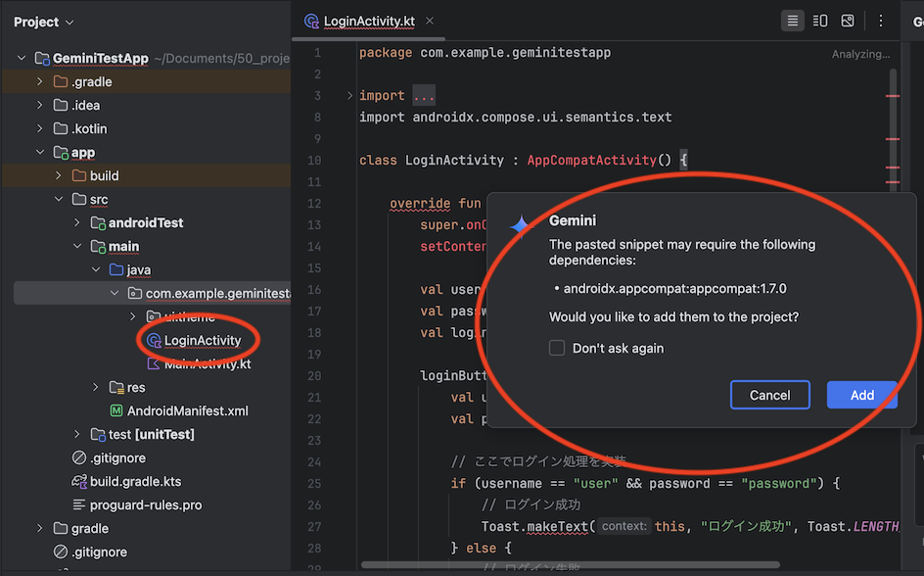Expand the build folder
The height and width of the screenshot is (576, 924).
(x=59, y=175)
